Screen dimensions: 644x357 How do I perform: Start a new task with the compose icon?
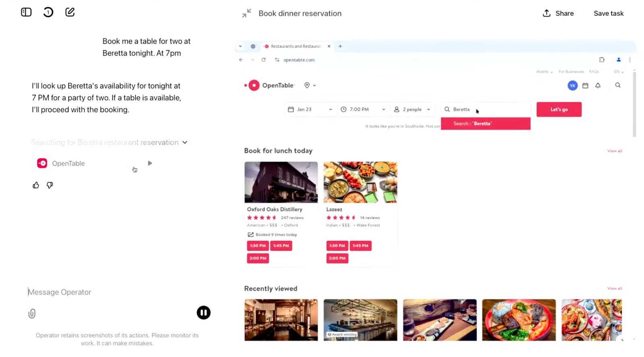click(70, 12)
